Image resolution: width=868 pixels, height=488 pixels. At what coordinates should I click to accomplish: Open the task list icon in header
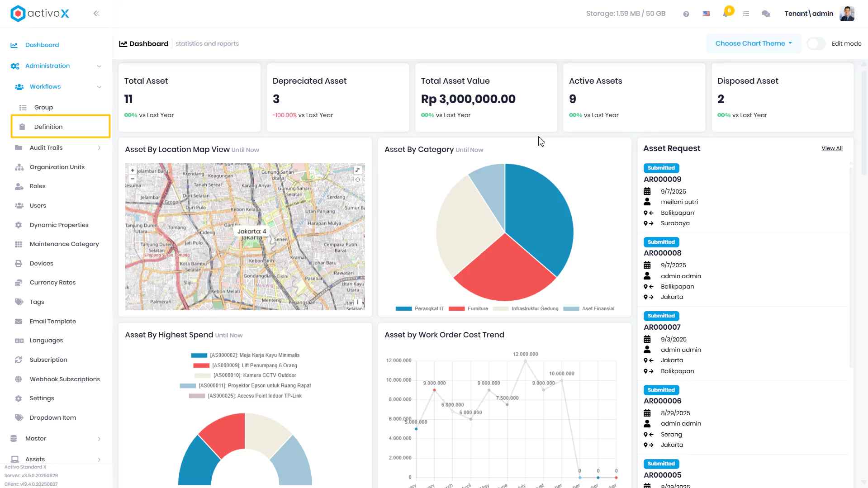[746, 14]
